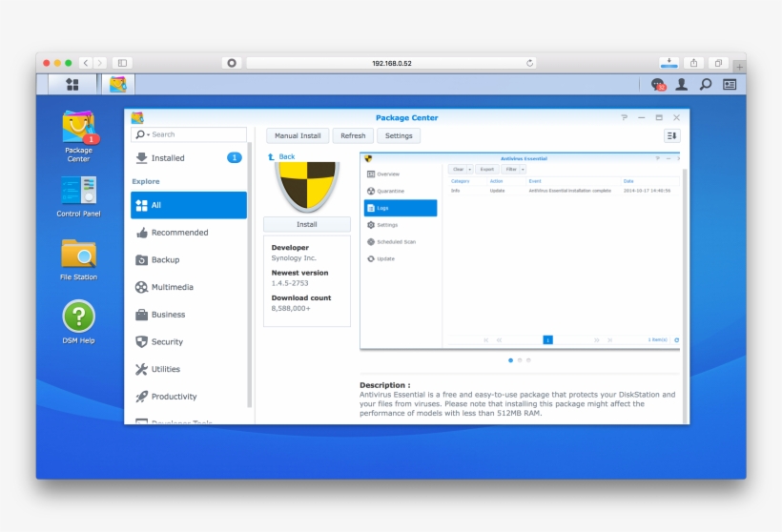The height and width of the screenshot is (532, 782).
Task: Click Package Center help question mark
Action: point(624,117)
